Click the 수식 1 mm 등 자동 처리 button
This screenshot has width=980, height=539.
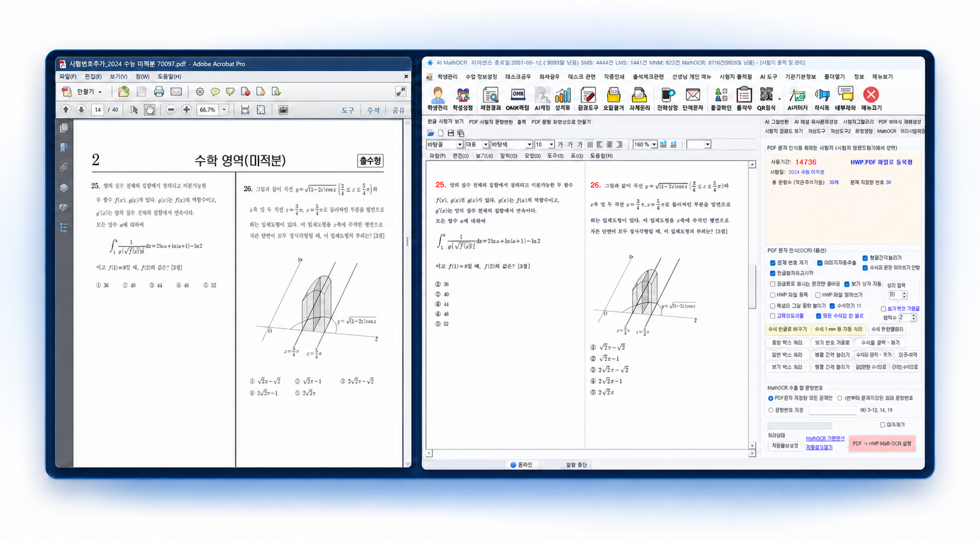(x=839, y=329)
